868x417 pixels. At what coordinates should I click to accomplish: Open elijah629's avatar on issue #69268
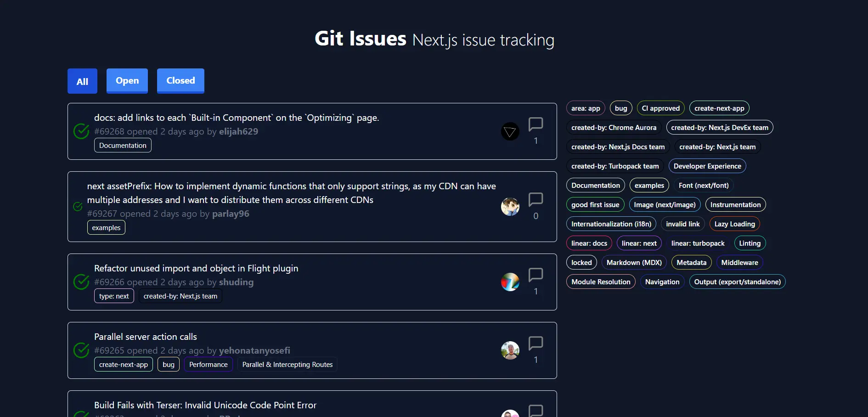510,131
